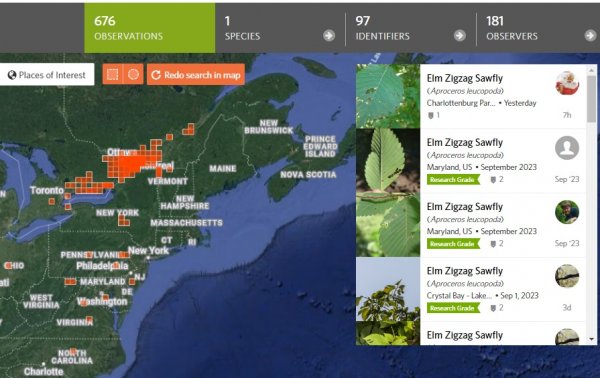Open Places of Interest
This screenshot has width=600, height=378.
coord(47,75)
